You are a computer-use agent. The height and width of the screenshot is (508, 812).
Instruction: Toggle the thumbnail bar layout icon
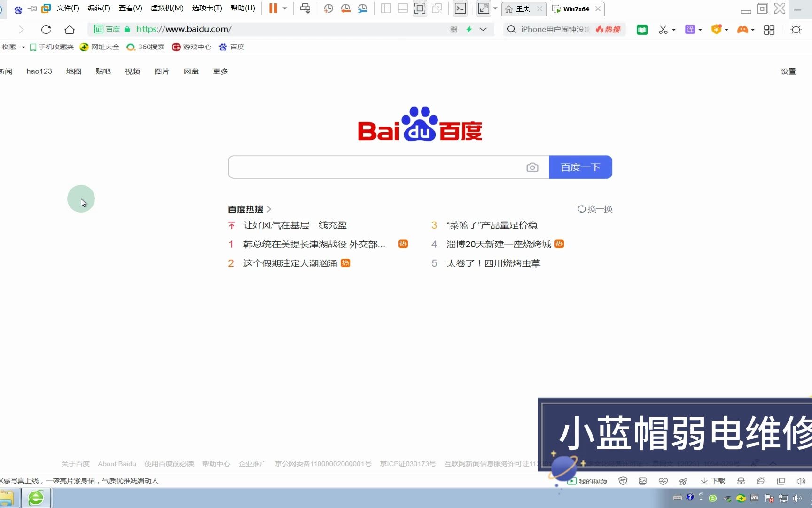click(x=403, y=8)
